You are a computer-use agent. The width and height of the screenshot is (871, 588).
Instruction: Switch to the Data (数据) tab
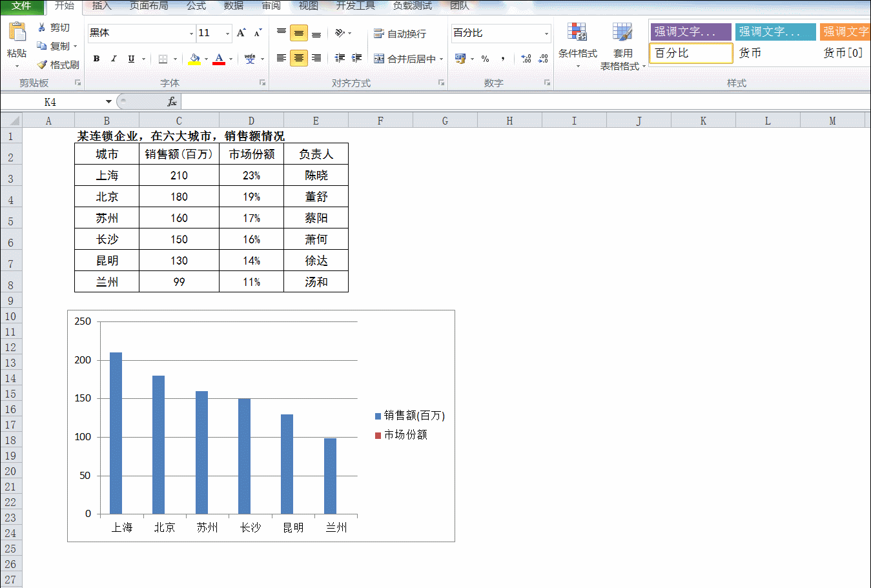click(234, 6)
